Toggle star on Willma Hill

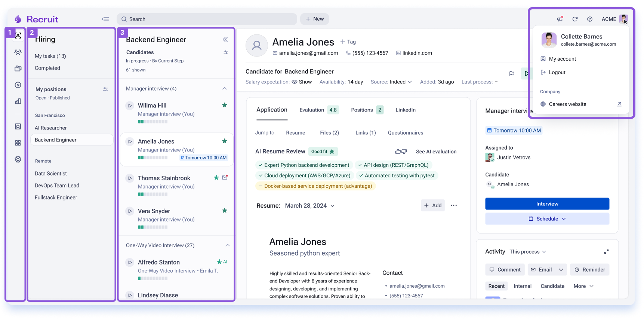[225, 105]
